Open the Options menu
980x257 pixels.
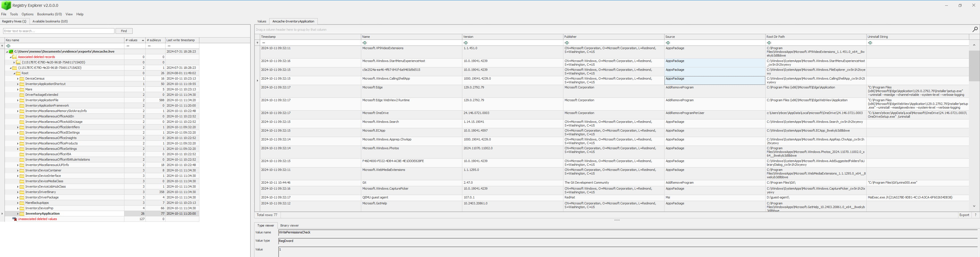coord(27,14)
